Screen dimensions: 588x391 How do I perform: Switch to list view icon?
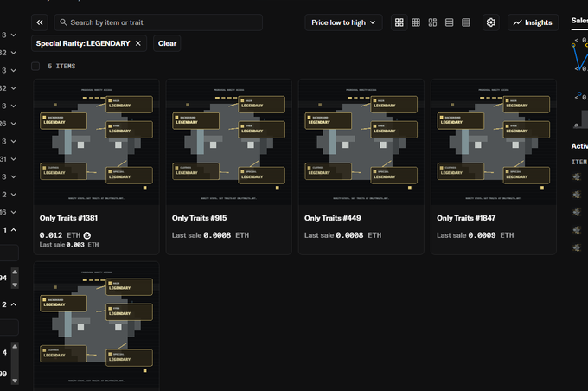click(x=450, y=22)
